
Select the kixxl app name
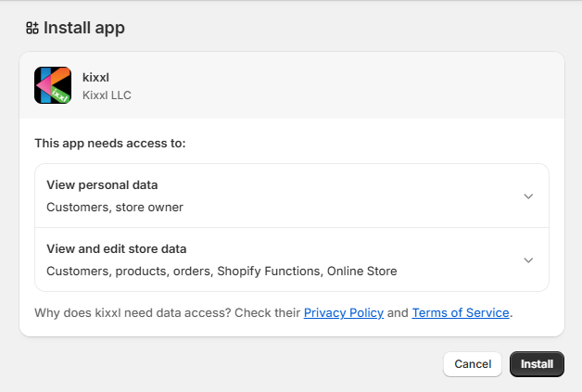click(x=95, y=77)
